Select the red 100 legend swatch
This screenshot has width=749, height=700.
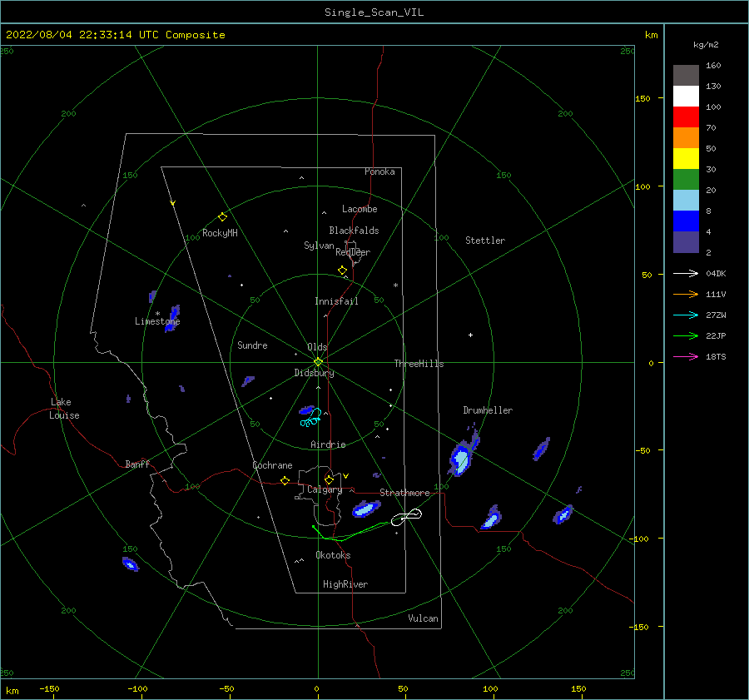point(686,117)
